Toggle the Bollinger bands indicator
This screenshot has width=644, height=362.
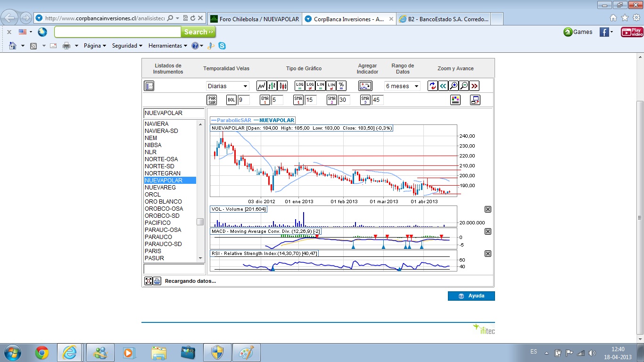pyautogui.click(x=231, y=100)
